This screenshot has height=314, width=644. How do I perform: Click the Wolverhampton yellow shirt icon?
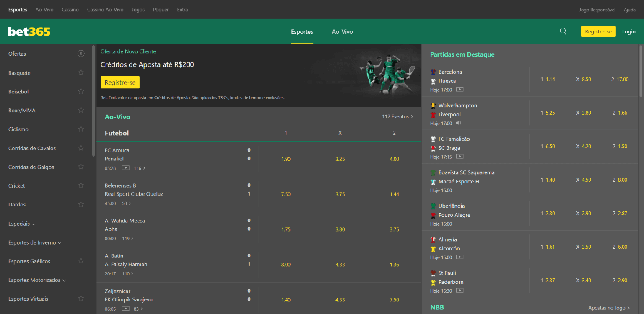pyautogui.click(x=433, y=106)
